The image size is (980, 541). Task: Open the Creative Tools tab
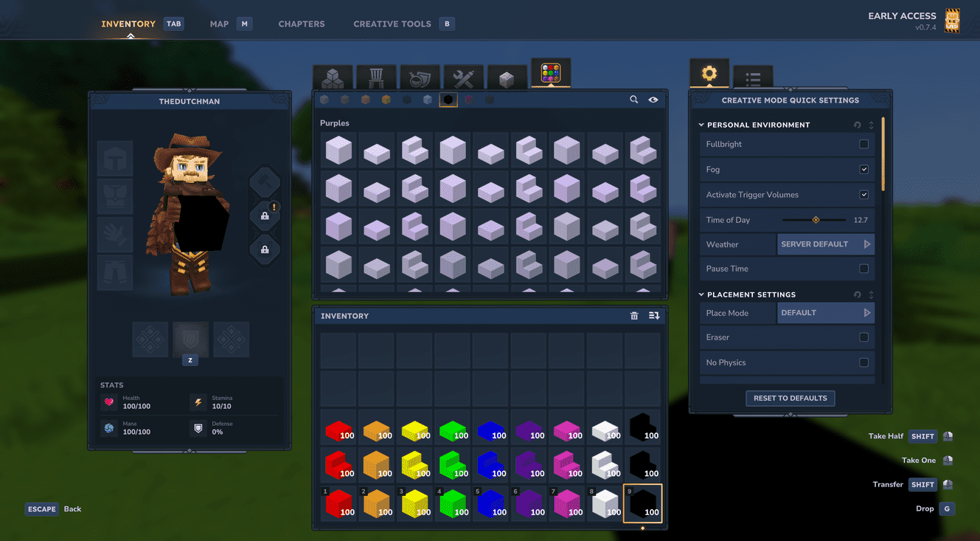click(392, 24)
